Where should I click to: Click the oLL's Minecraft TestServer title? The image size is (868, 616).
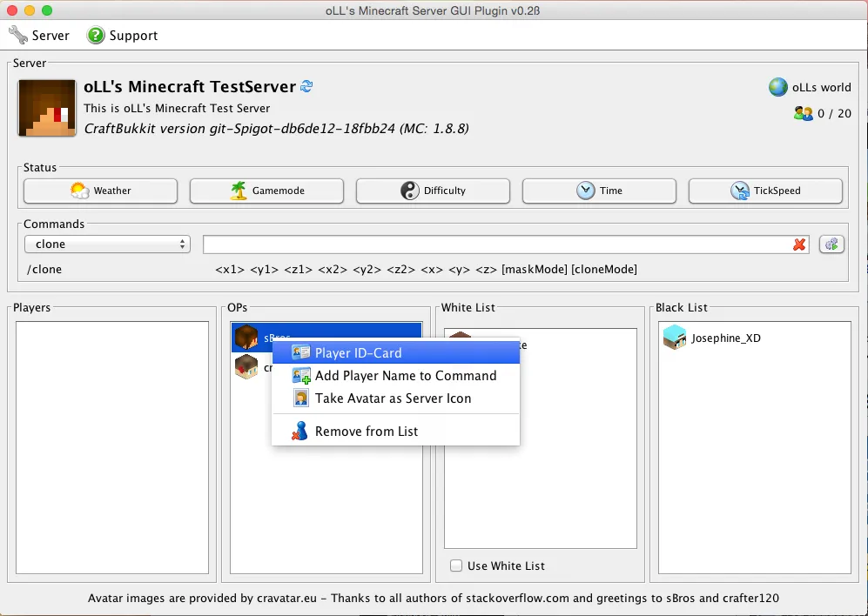190,87
